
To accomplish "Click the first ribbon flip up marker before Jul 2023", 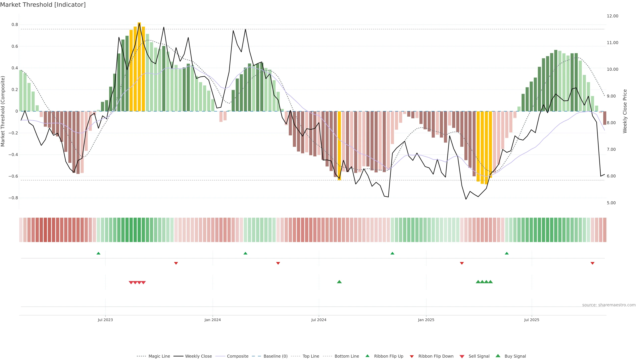I will [98, 253].
